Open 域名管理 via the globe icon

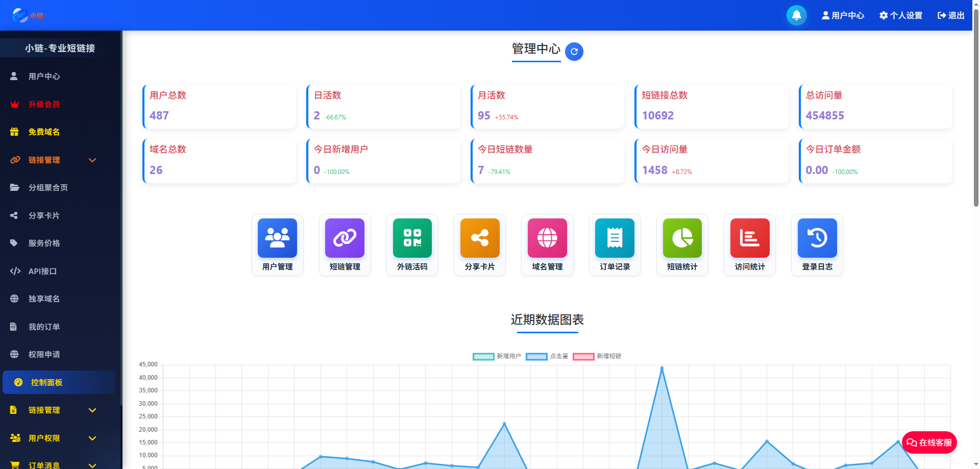click(547, 245)
